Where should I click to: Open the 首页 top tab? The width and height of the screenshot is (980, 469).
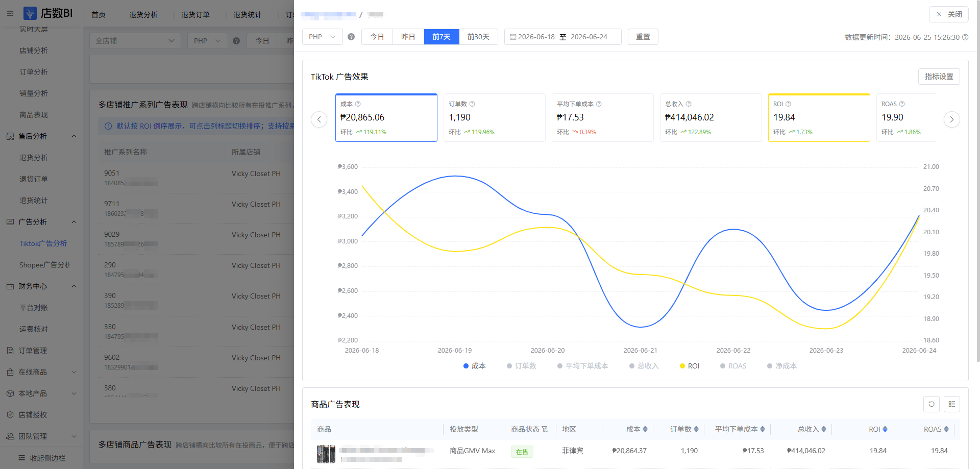tap(99, 15)
